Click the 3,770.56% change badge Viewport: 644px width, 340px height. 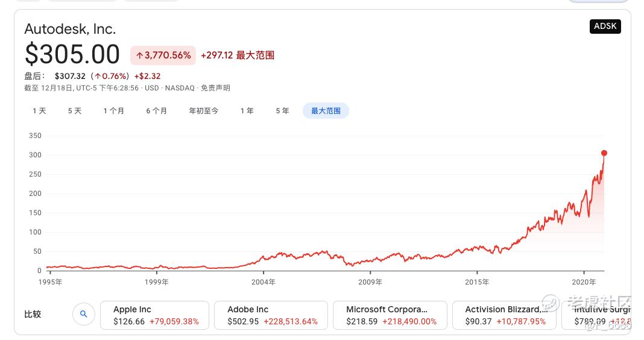[x=163, y=55]
